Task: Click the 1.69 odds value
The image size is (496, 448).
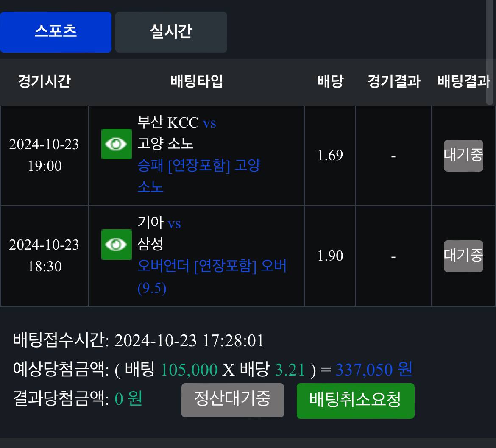Action: pos(330,156)
